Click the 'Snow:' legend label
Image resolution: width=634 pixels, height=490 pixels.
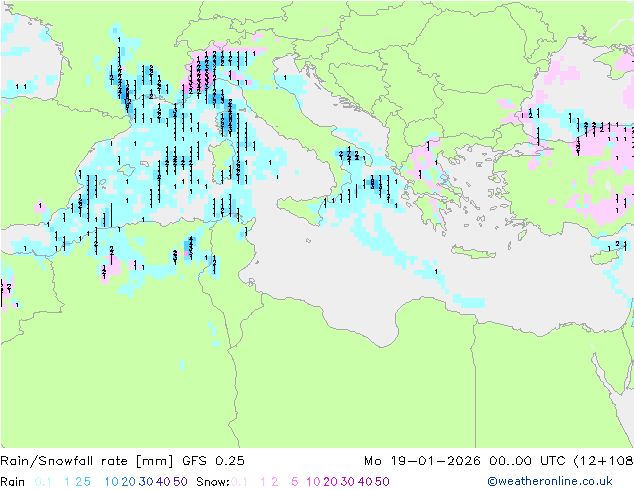(213, 482)
